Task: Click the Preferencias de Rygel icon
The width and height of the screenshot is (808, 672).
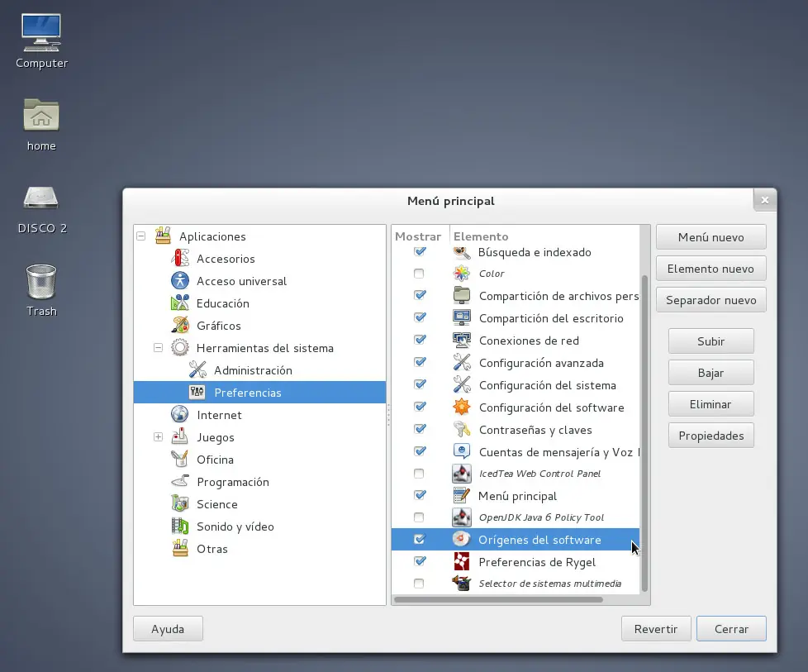Action: 461,561
